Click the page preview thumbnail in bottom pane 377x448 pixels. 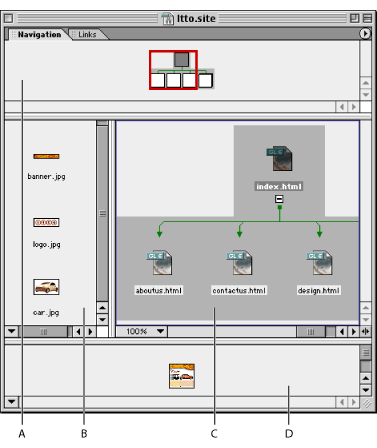pyautogui.click(x=182, y=376)
